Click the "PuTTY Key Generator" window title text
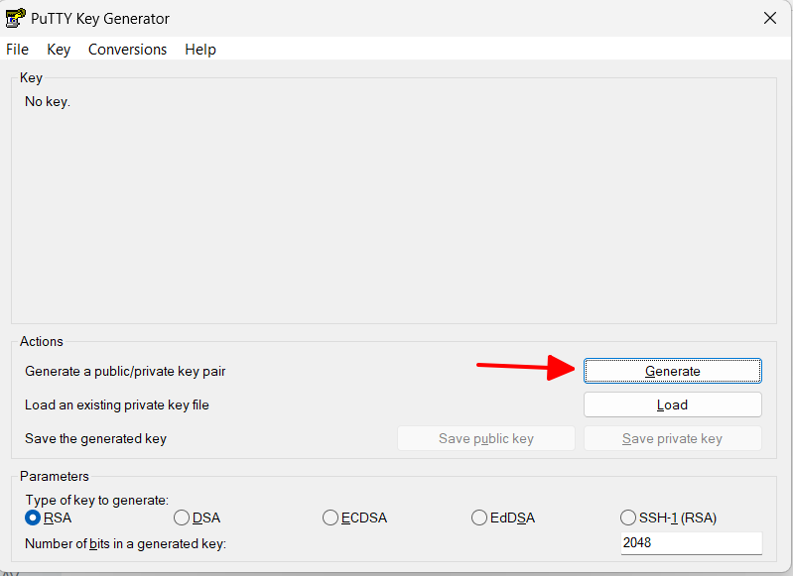 point(100,19)
